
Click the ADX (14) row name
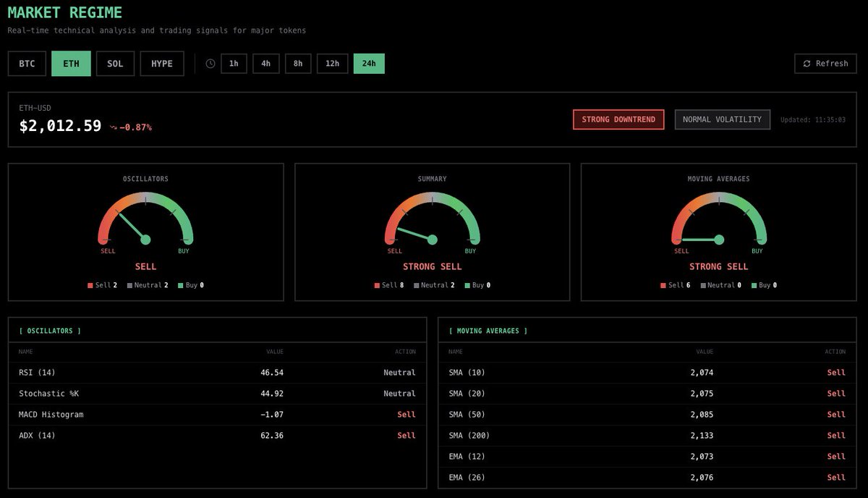[37, 436]
